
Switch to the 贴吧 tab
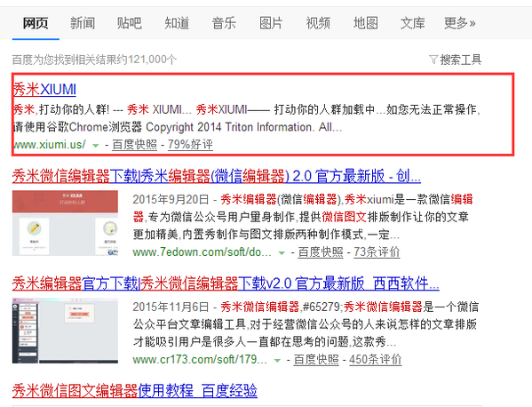pyautogui.click(x=130, y=23)
